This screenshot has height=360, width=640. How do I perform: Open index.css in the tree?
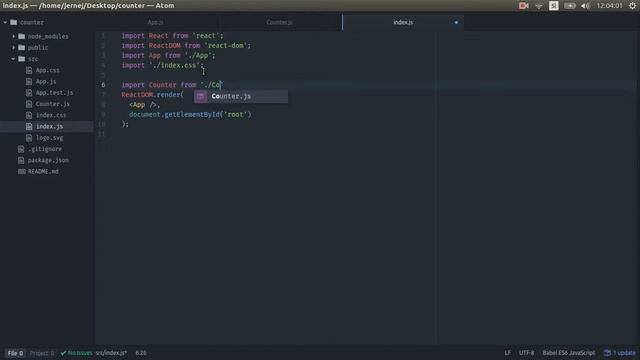(x=51, y=115)
